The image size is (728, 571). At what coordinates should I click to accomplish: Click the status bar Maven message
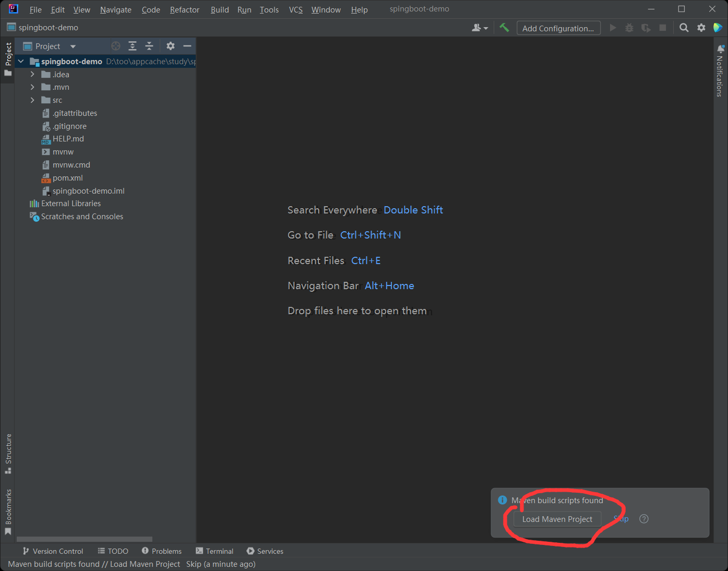click(x=132, y=564)
